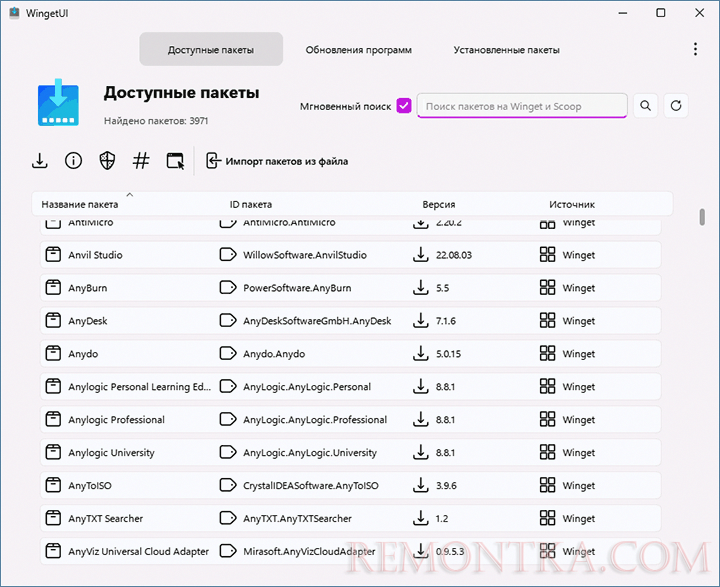The height and width of the screenshot is (587, 720).
Task: Click package icon next to AnyToISO
Action: [x=53, y=485]
